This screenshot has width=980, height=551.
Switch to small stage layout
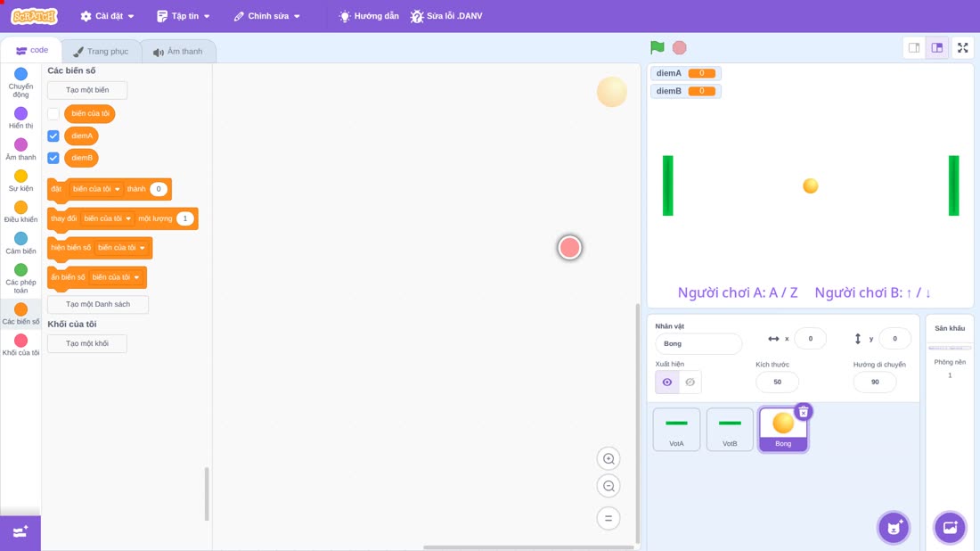point(914,47)
